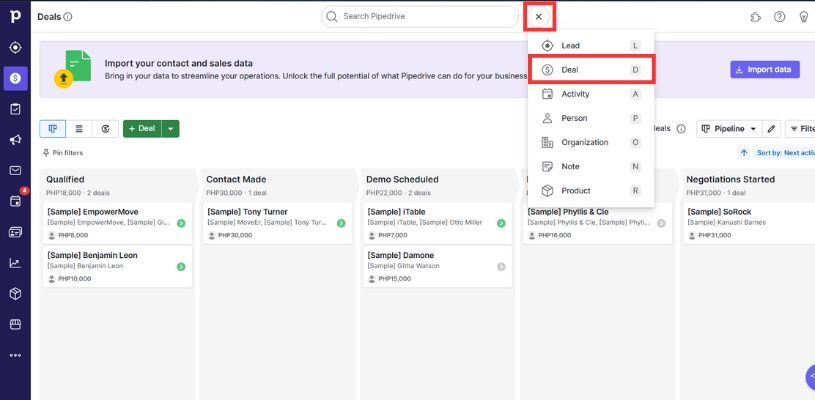Open the [Sample] Phyllis & Cie deal card

598,223
